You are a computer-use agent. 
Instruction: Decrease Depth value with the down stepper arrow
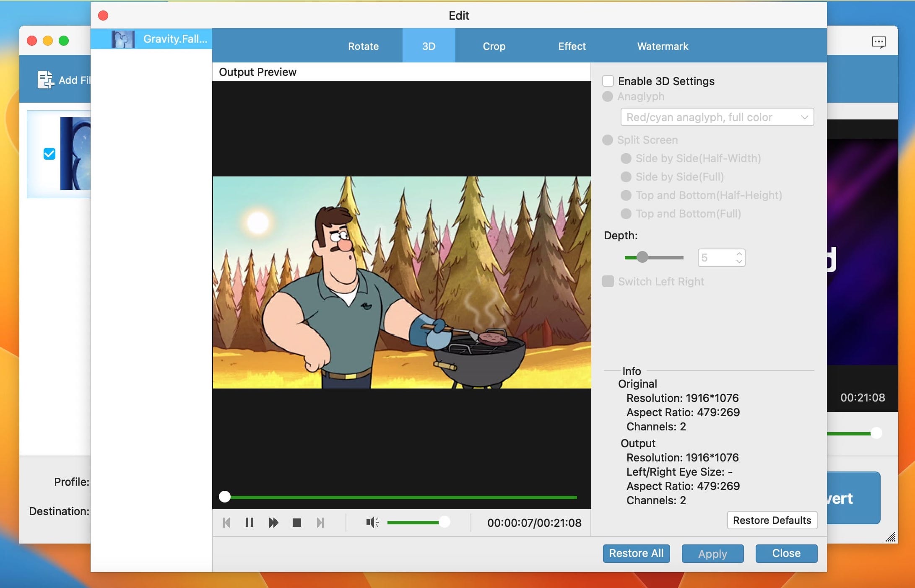(739, 262)
